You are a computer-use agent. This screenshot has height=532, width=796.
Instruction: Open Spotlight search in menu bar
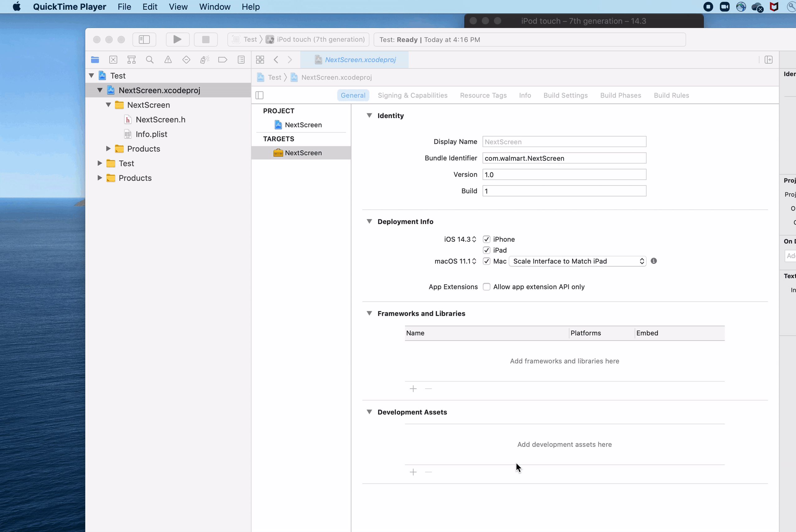[x=791, y=7]
